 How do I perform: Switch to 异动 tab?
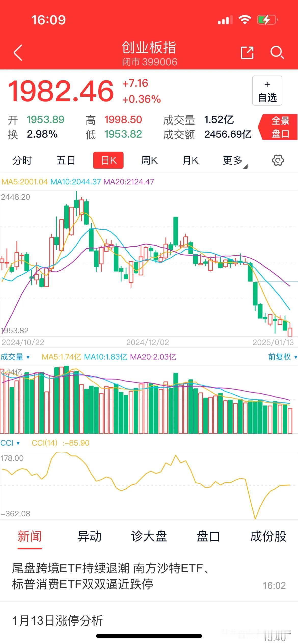coord(89,536)
